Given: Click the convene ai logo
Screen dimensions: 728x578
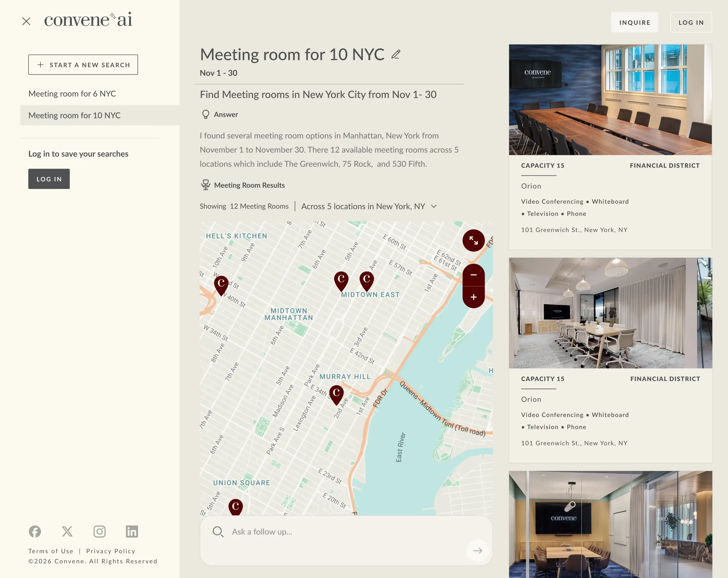Looking at the screenshot, I should tap(88, 19).
